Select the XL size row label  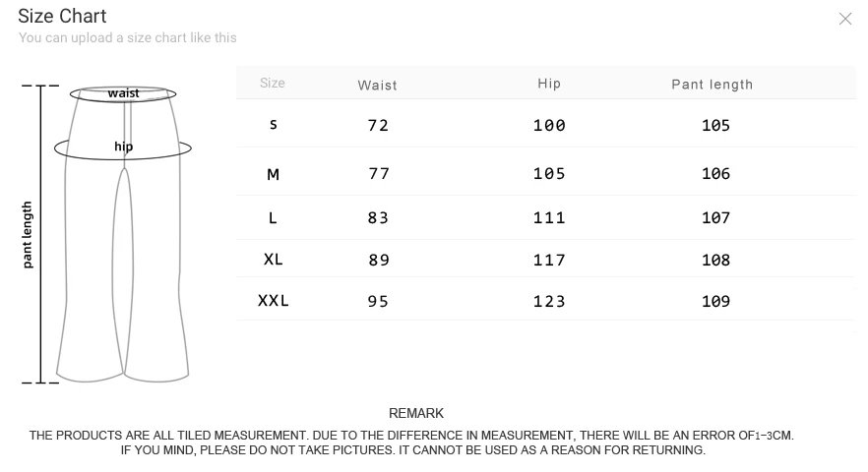tap(273, 259)
